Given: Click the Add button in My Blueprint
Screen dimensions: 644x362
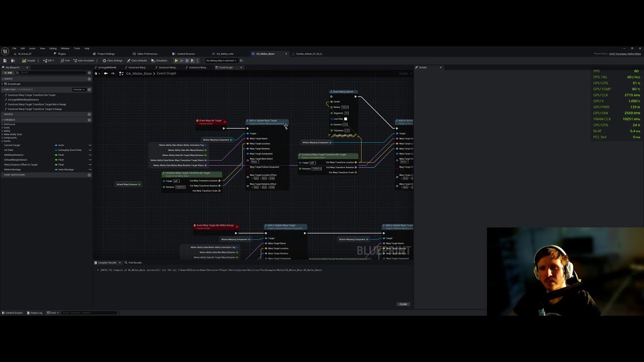Looking at the screenshot, I should [8, 73].
